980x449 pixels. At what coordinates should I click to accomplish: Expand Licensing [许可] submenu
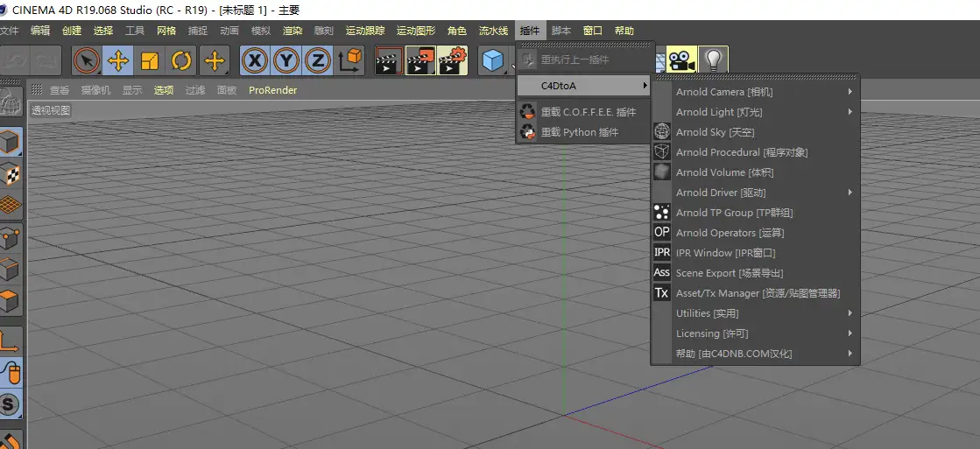click(x=755, y=333)
